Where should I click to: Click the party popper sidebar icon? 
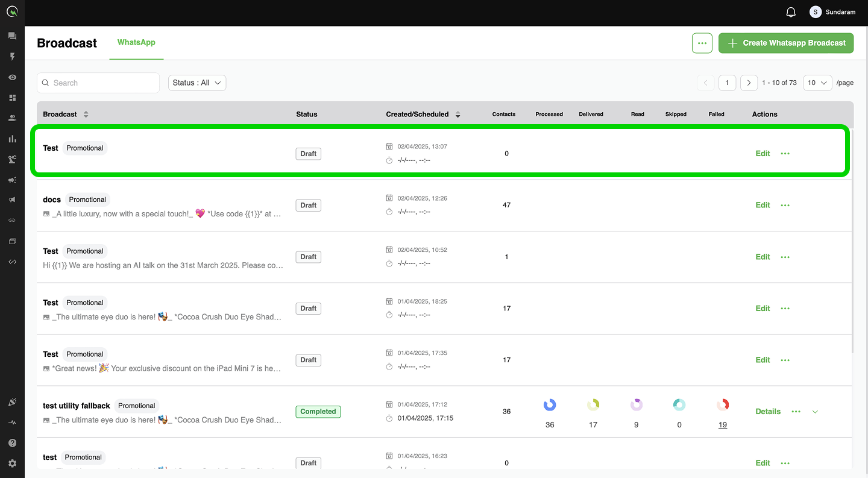[12, 402]
